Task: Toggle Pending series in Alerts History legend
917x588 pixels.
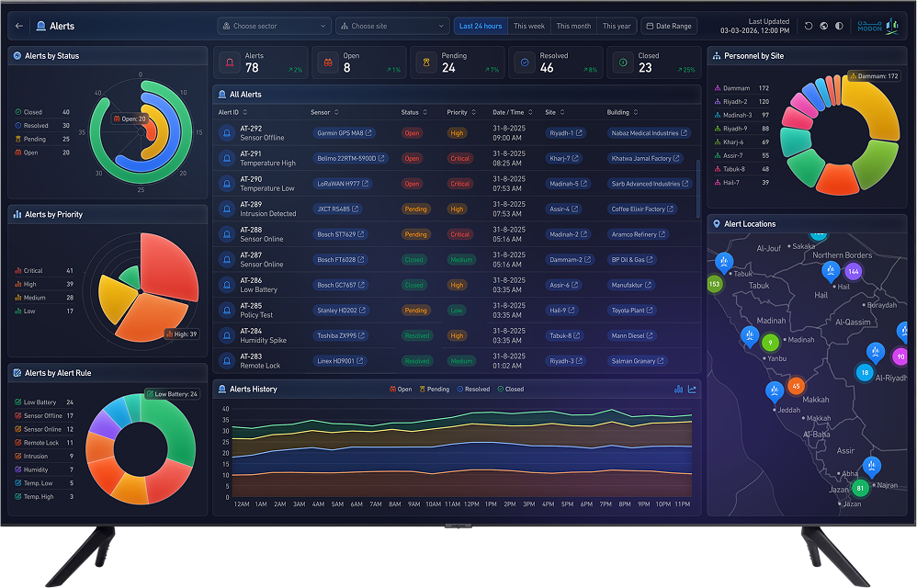Action: (x=435, y=390)
